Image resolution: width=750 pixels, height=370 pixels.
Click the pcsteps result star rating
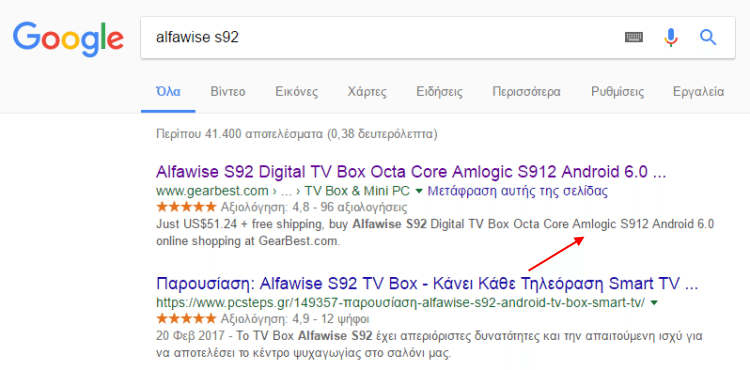tap(187, 318)
